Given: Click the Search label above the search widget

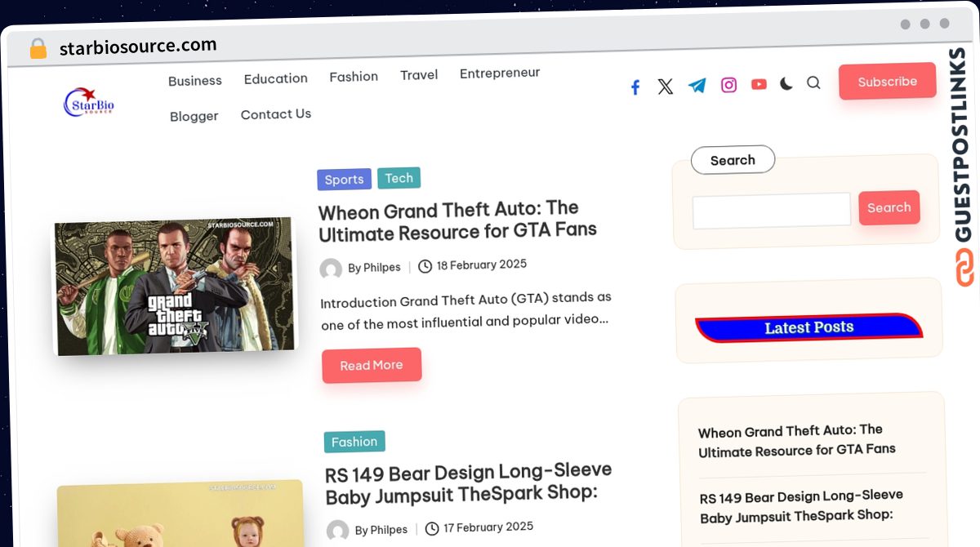Looking at the screenshot, I should (x=733, y=160).
